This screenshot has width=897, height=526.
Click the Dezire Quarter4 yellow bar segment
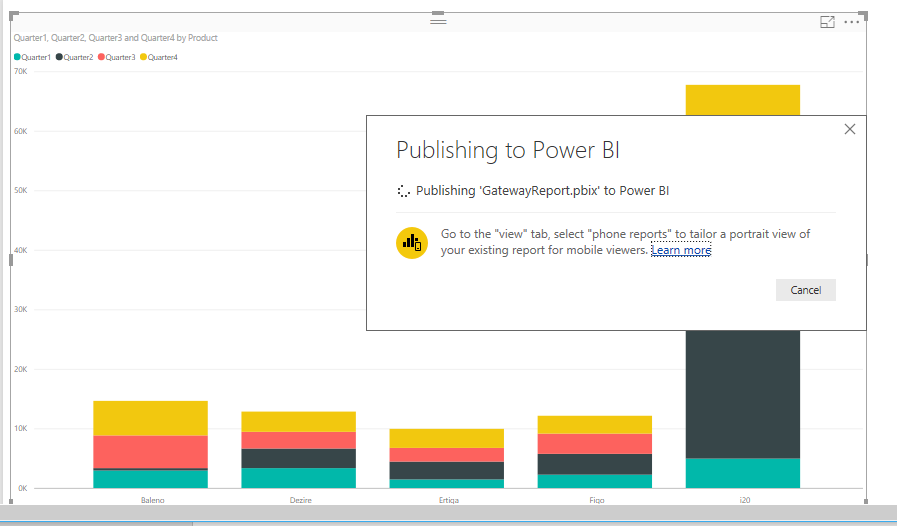(299, 422)
